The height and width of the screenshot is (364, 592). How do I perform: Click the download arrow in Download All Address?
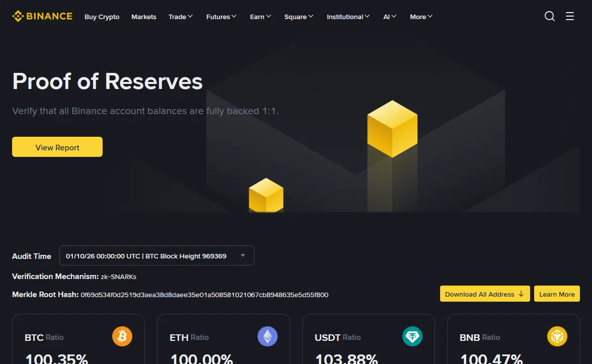coord(521,294)
